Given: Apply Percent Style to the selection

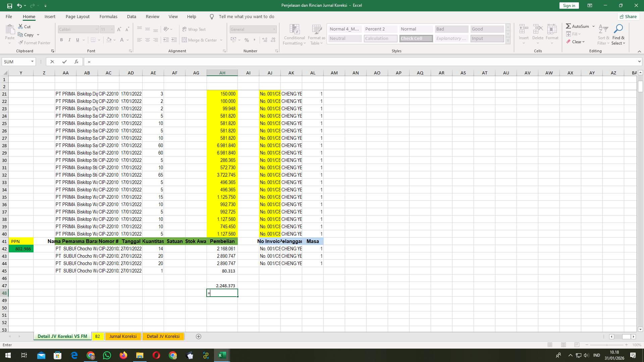Looking at the screenshot, I should 247,40.
